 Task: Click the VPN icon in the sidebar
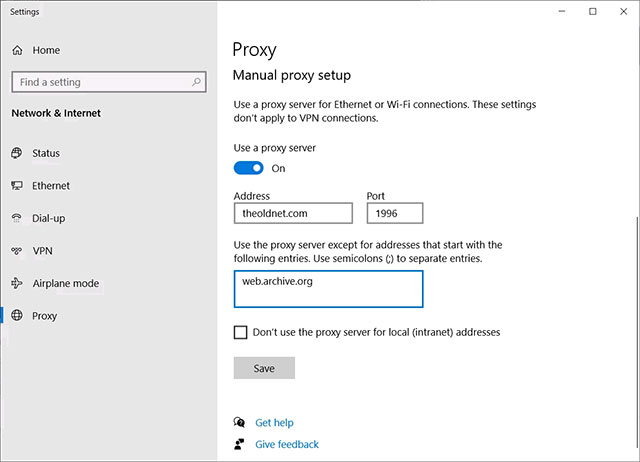(17, 251)
